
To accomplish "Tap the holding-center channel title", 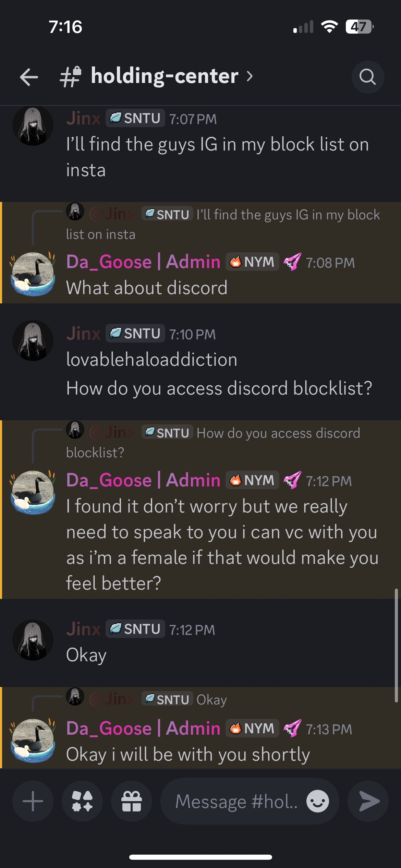I will 165,76.
